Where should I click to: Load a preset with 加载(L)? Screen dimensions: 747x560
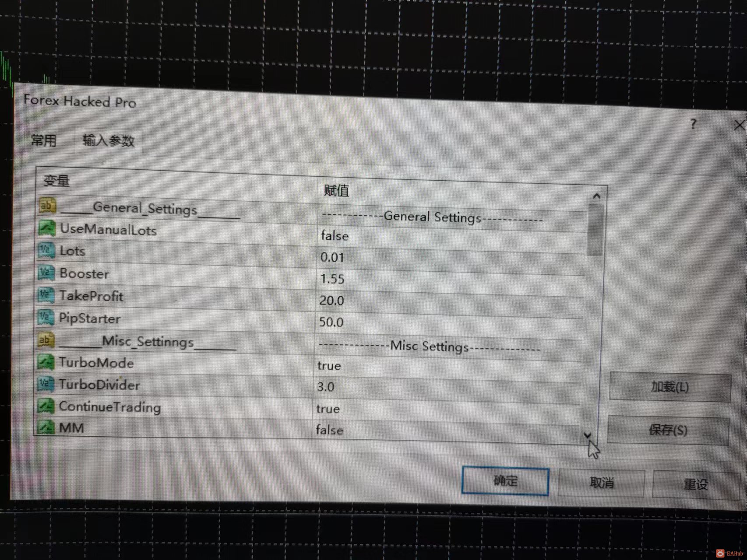click(x=670, y=387)
